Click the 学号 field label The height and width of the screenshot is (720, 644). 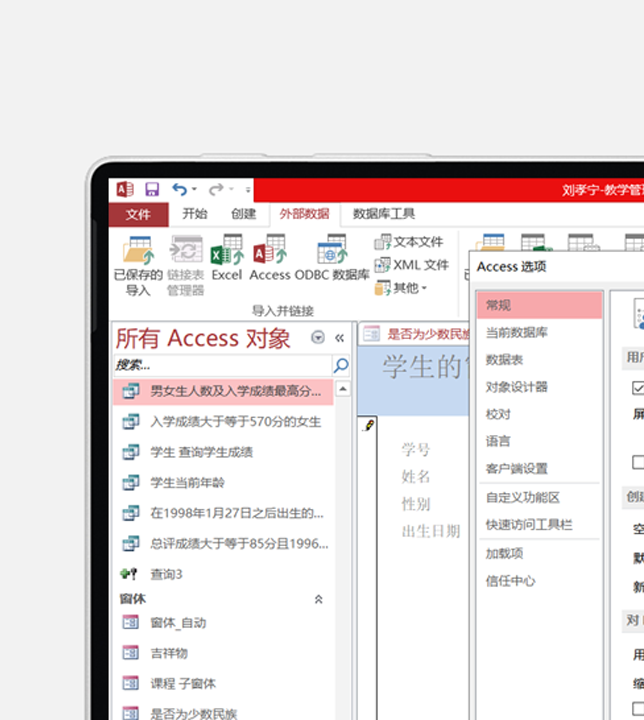[416, 450]
